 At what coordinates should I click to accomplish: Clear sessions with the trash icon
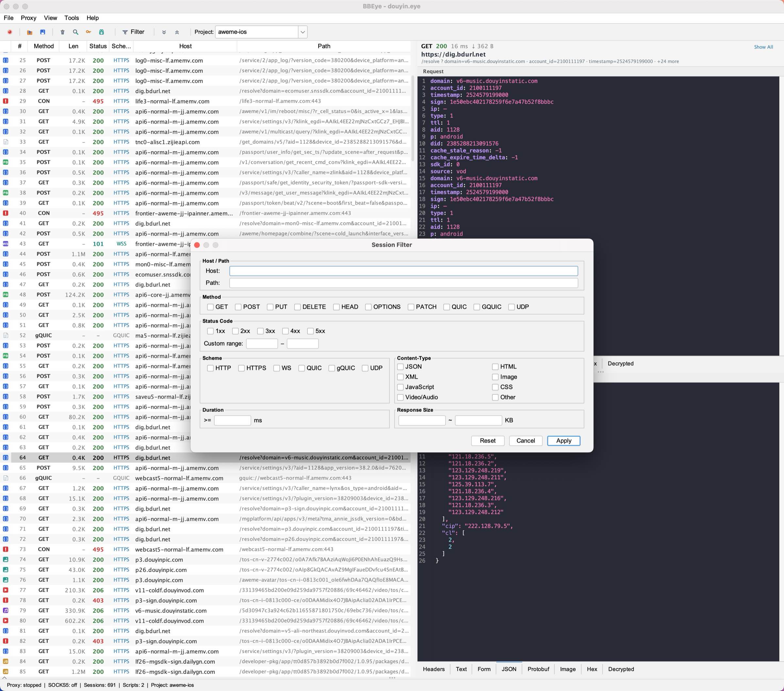(x=62, y=32)
